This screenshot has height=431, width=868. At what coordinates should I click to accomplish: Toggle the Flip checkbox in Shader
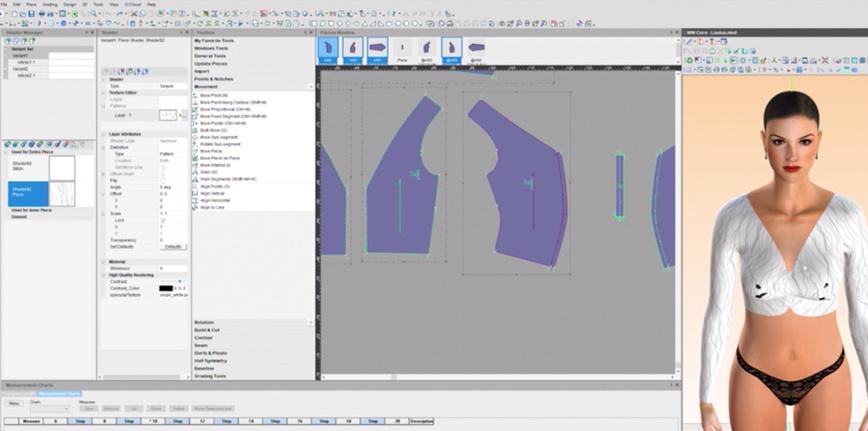pyautogui.click(x=163, y=180)
